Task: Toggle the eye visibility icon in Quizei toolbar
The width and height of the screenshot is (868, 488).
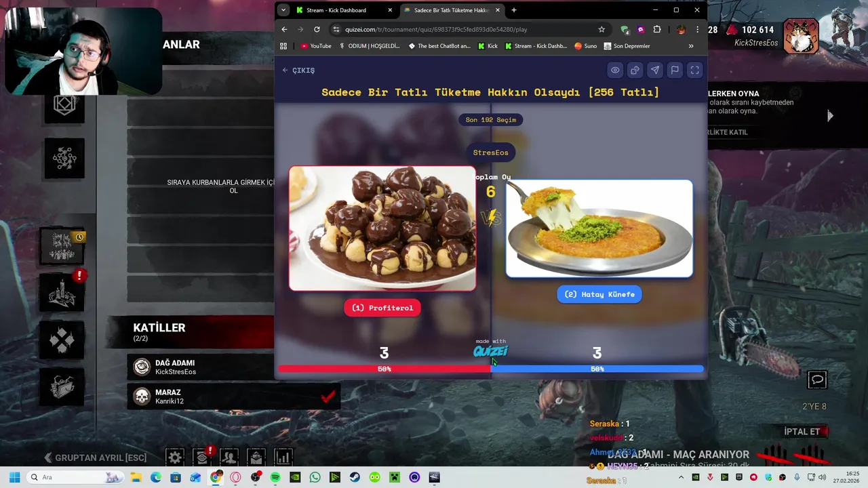Action: (x=615, y=70)
